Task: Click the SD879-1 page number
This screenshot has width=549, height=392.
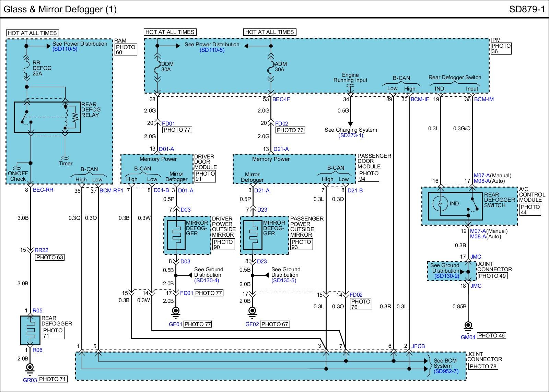Action: (x=527, y=9)
